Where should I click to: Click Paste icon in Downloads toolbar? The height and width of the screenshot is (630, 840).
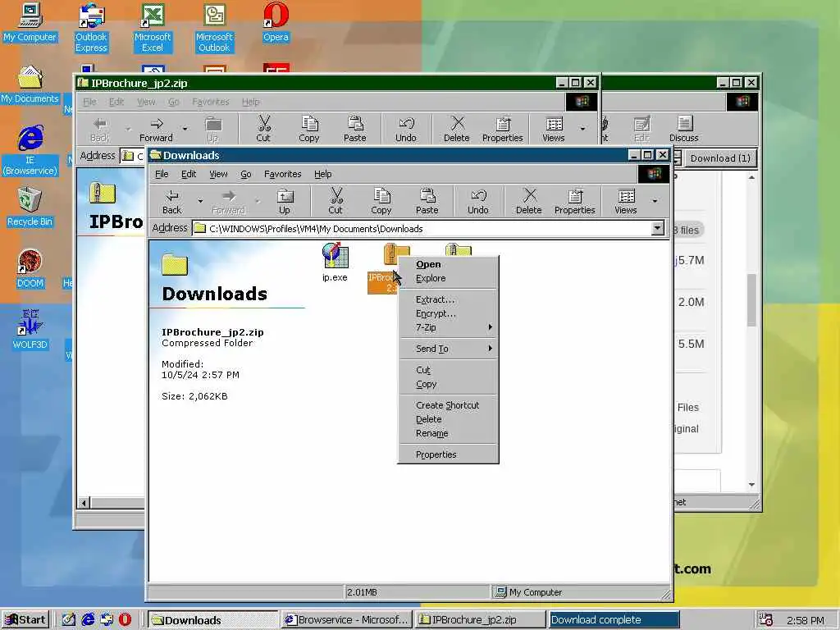(427, 202)
